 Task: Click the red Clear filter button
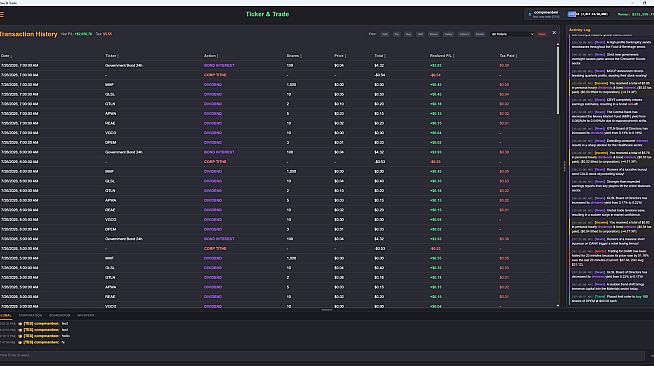pyautogui.click(x=541, y=34)
